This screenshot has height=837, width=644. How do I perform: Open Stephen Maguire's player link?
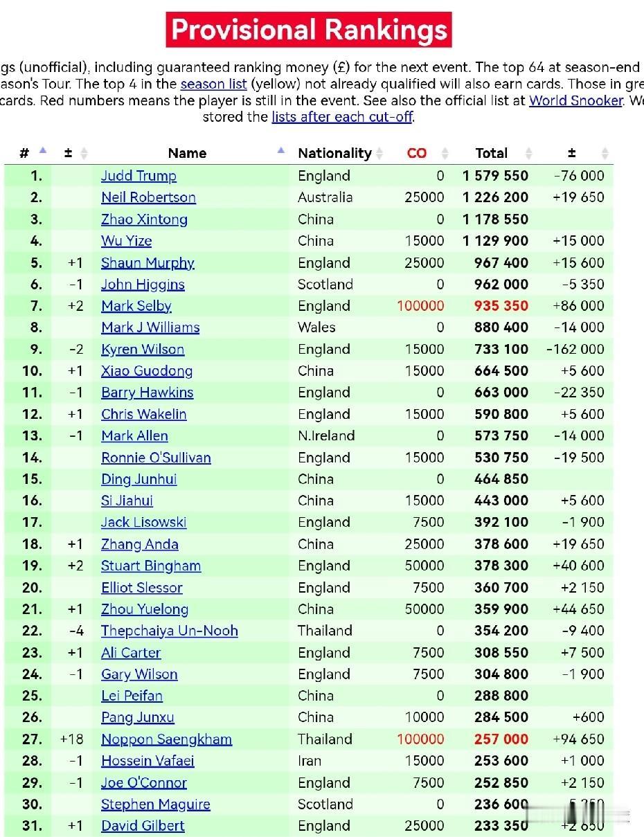click(156, 804)
